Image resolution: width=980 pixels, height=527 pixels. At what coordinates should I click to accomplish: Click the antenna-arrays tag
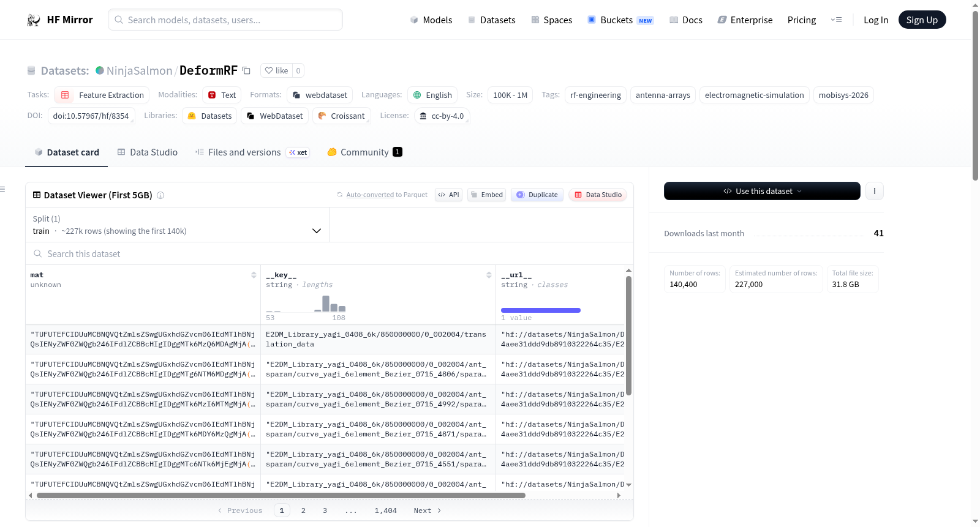[663, 95]
